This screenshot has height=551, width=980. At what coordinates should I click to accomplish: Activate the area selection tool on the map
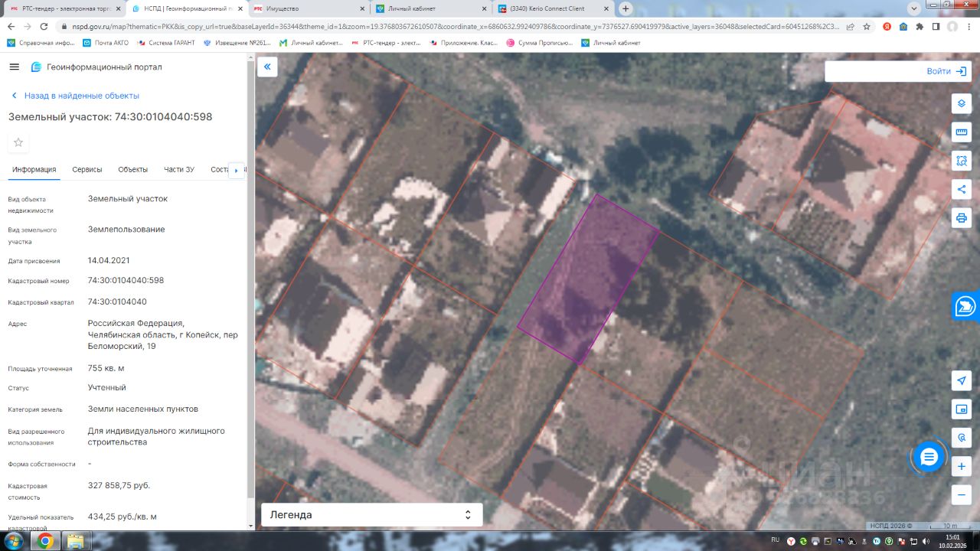(x=962, y=161)
